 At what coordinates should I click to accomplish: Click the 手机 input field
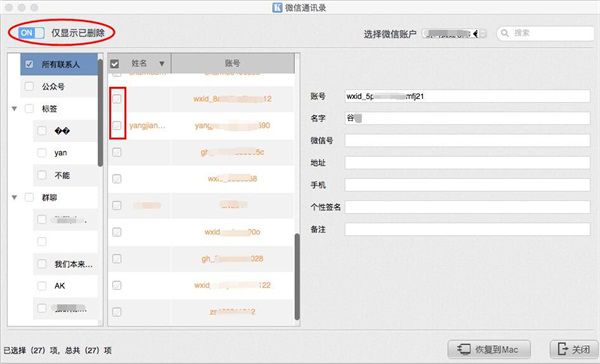(x=467, y=185)
